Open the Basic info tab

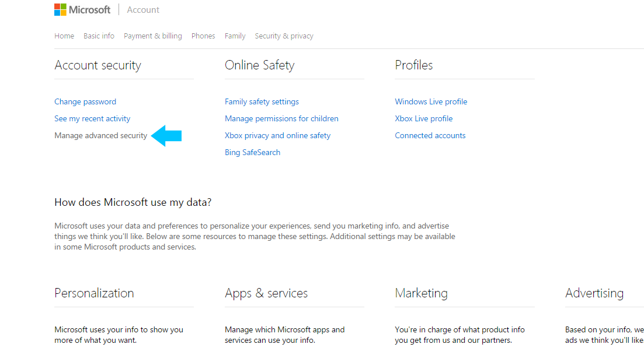pyautogui.click(x=99, y=36)
